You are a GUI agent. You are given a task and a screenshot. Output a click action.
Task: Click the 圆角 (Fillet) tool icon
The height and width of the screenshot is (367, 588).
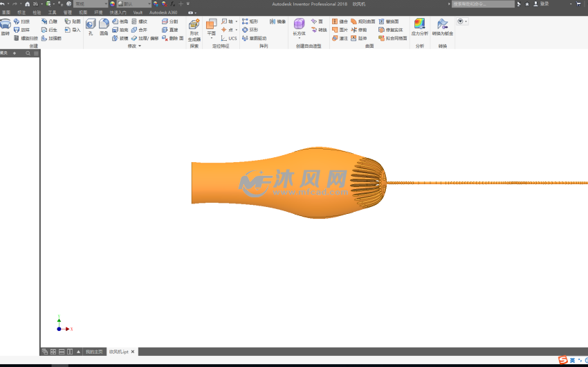104,26
